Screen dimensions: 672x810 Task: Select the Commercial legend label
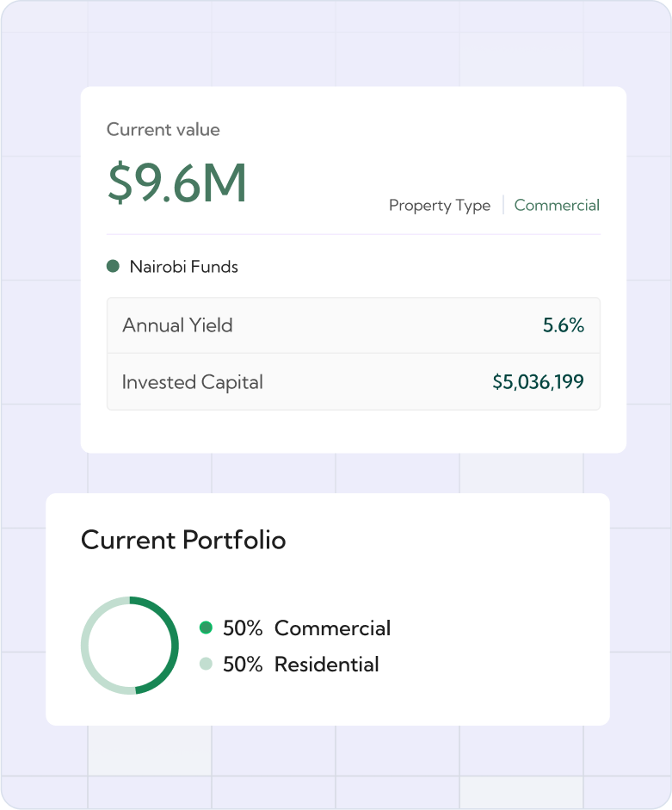click(x=332, y=628)
